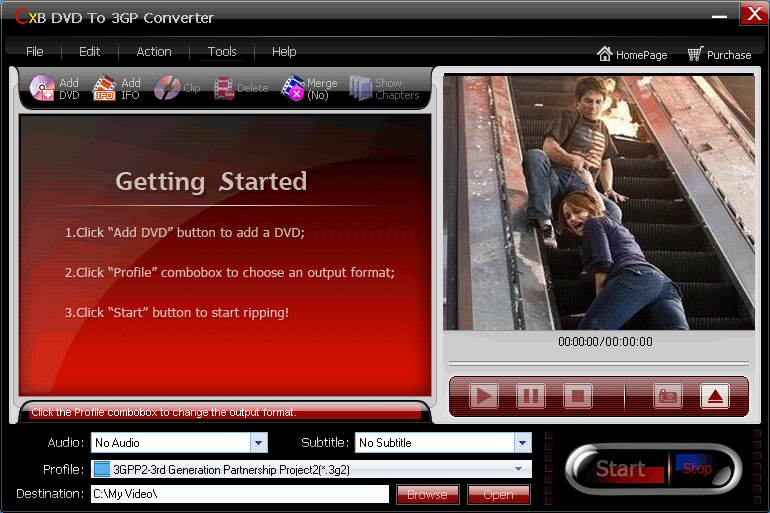
Task: Open the Help menu
Action: click(284, 52)
